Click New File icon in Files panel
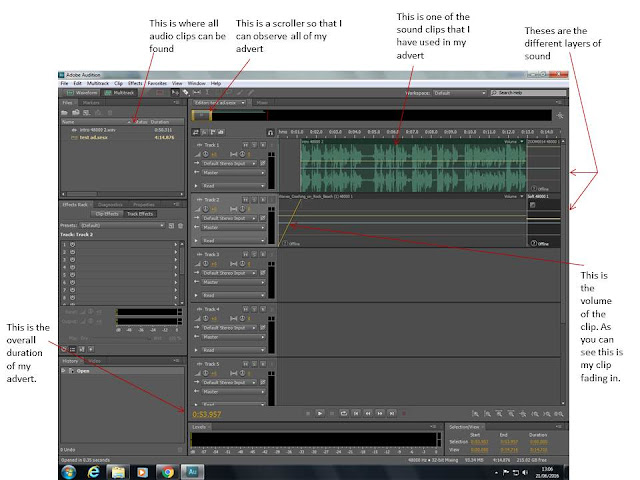Image resolution: width=640 pixels, height=480 pixels. pos(87,112)
